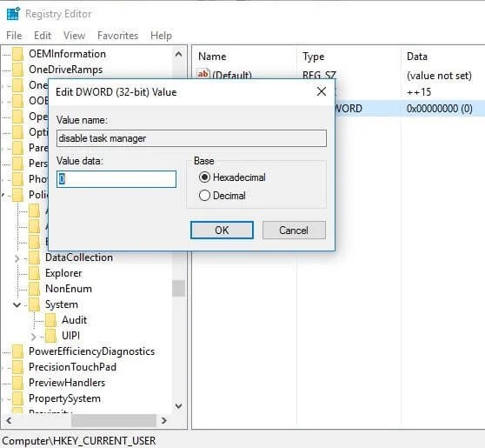
Task: Open the Favorites menu
Action: coord(117,36)
